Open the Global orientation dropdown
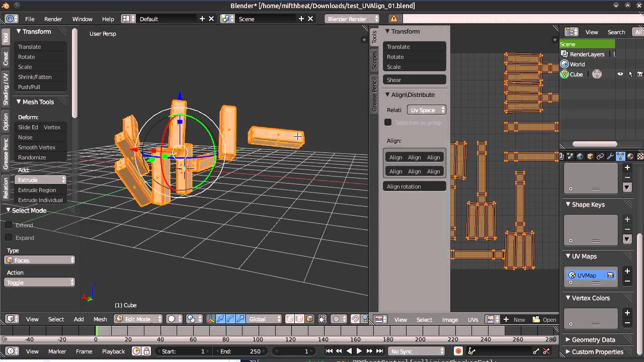644x362 pixels. (265, 319)
